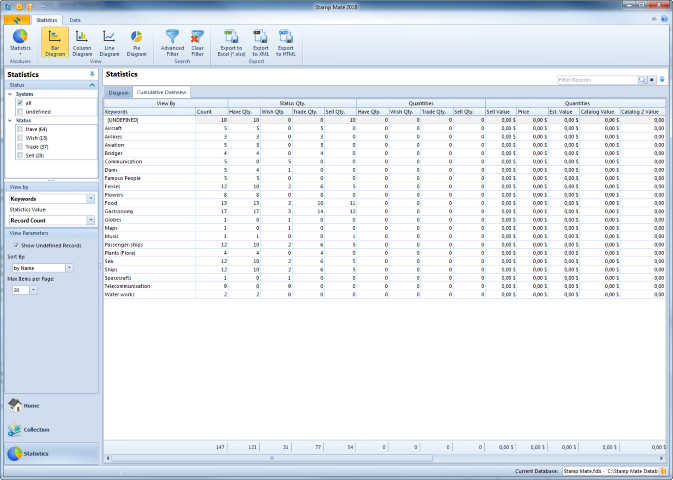Expand the Record Count statistics value dropdown
Screen dimensions: 673x480
point(91,220)
